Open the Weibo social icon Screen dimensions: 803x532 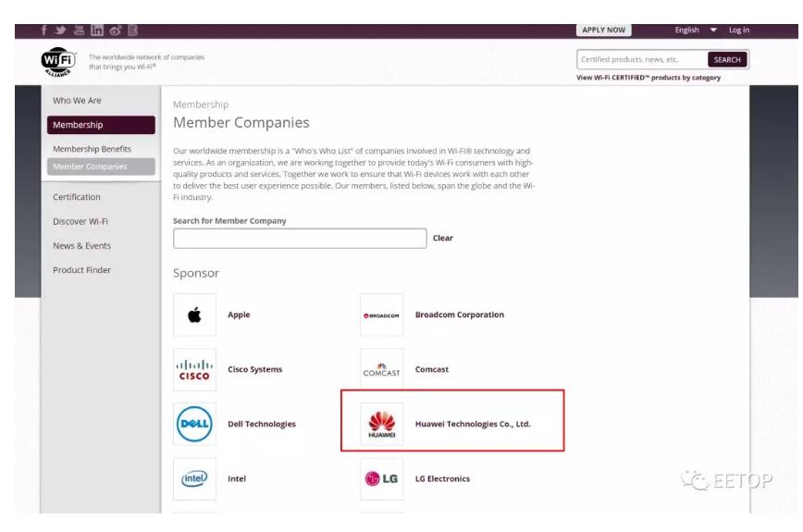(116, 31)
